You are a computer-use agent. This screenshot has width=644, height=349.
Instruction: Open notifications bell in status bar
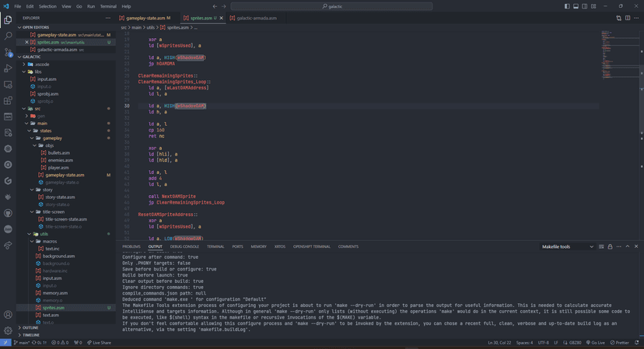(x=637, y=343)
